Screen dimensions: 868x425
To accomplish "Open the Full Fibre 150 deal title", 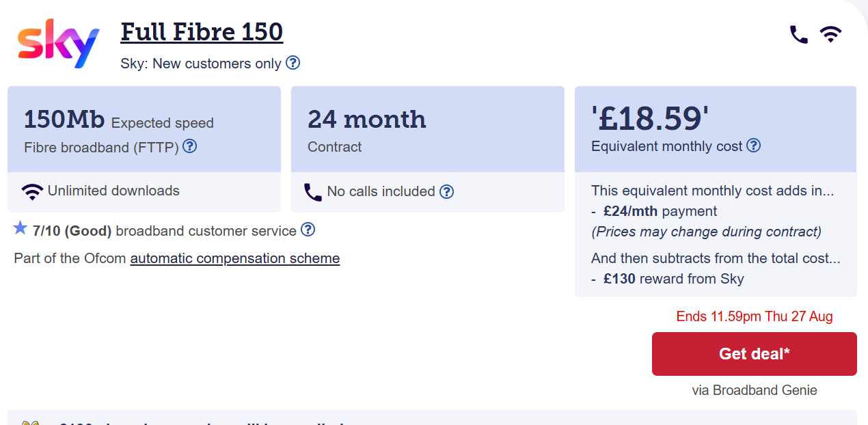I will (202, 32).
